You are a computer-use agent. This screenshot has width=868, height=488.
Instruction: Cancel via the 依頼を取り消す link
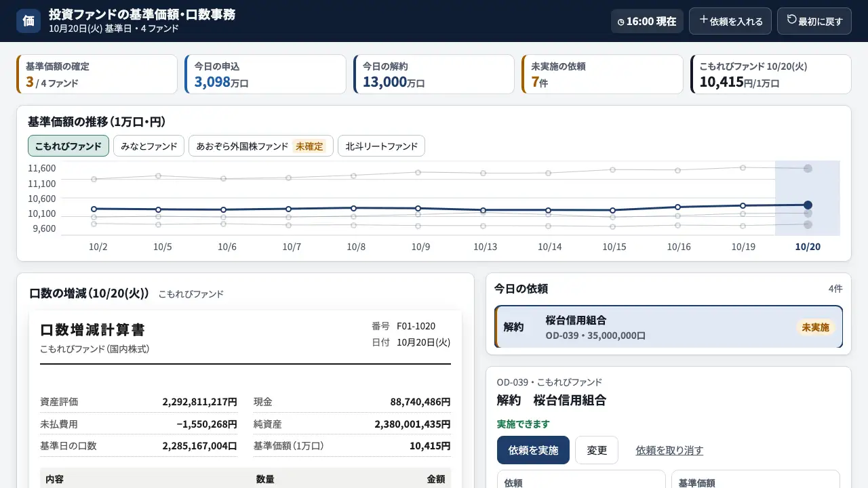click(x=669, y=450)
